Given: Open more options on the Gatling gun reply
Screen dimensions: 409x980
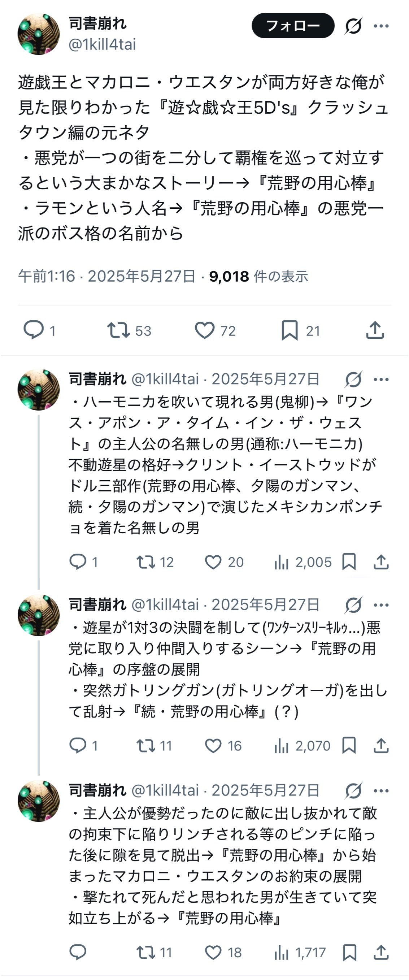Looking at the screenshot, I should pyautogui.click(x=381, y=605).
